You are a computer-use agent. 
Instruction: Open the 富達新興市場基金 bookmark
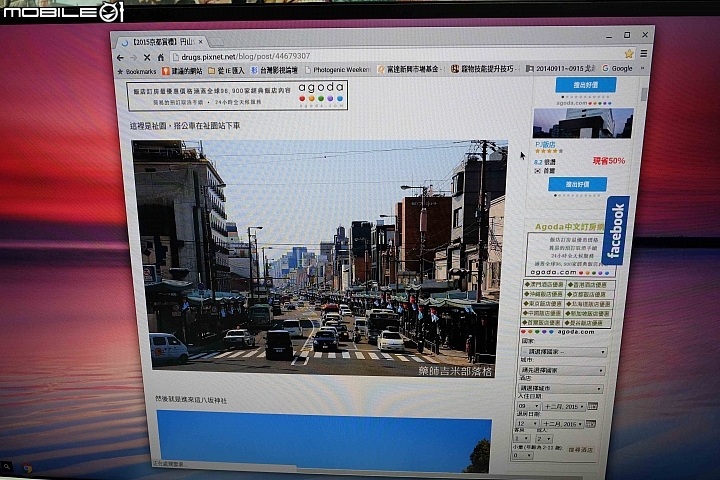409,69
